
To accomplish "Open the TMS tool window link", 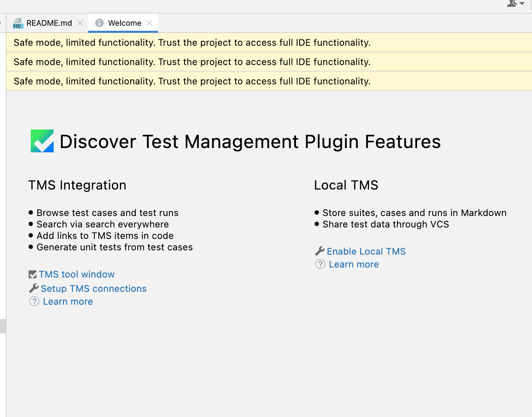I will point(77,274).
